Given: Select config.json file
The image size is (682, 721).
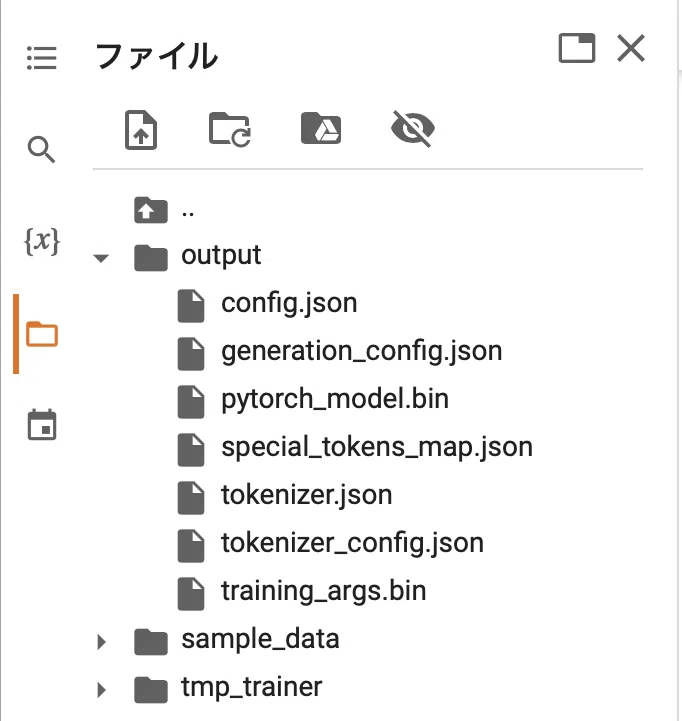Looking at the screenshot, I should click(289, 303).
